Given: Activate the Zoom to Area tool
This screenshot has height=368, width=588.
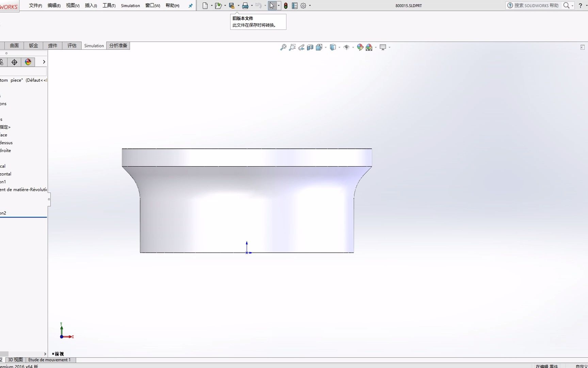Looking at the screenshot, I should (x=292, y=47).
